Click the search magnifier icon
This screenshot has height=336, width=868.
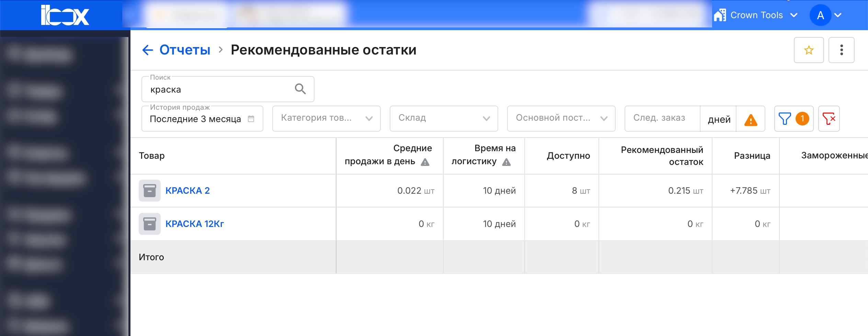(300, 89)
